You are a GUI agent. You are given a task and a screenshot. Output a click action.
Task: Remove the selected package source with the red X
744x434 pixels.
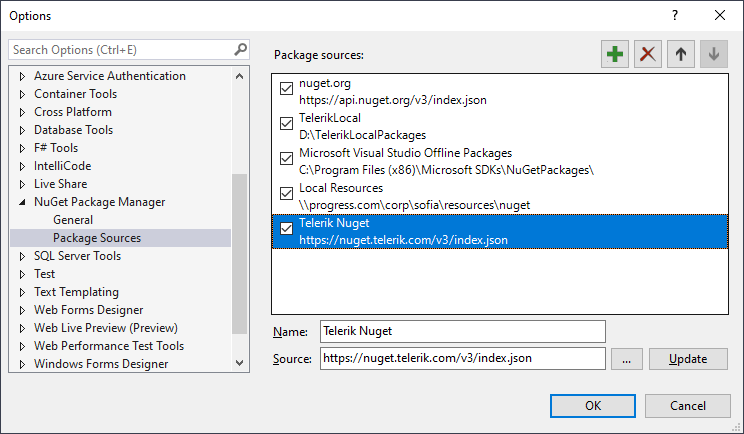point(648,54)
